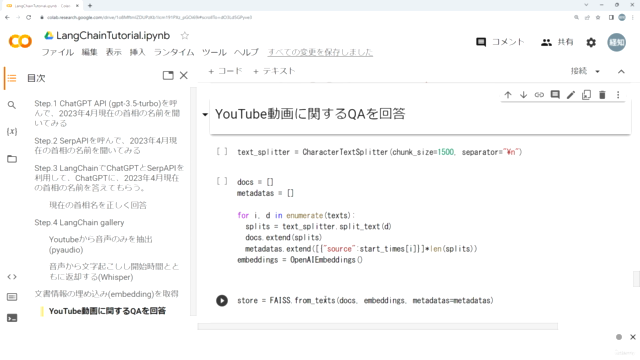The height and width of the screenshot is (360, 640).
Task: Open the code snippets icon
Action: [x=12, y=277]
